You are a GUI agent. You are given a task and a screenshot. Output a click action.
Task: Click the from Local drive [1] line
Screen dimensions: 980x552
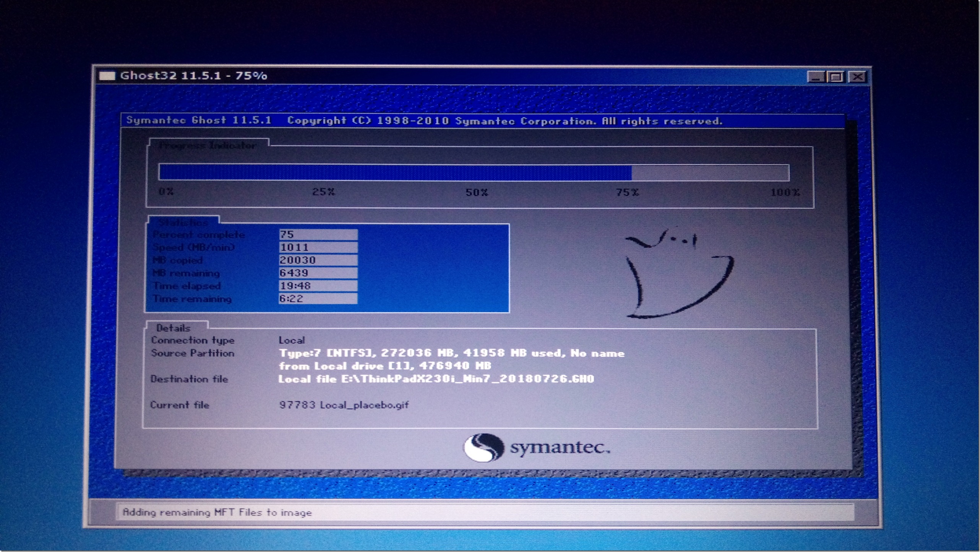(x=385, y=366)
